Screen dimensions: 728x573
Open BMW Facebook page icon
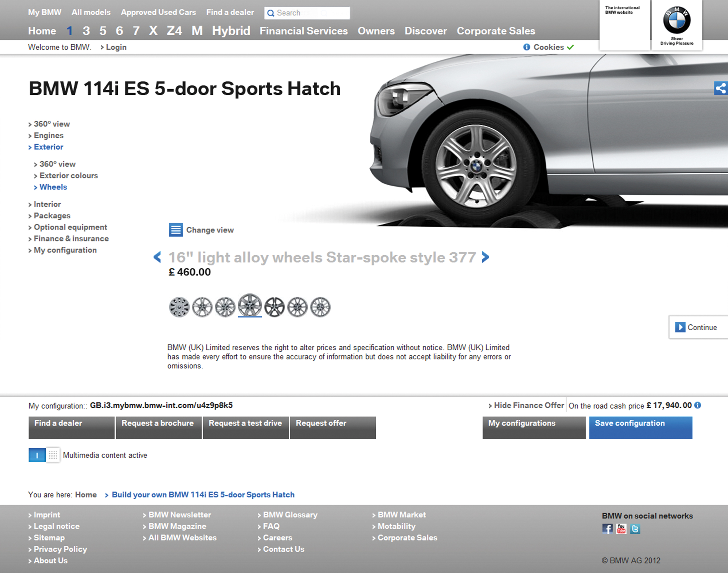pyautogui.click(x=607, y=529)
